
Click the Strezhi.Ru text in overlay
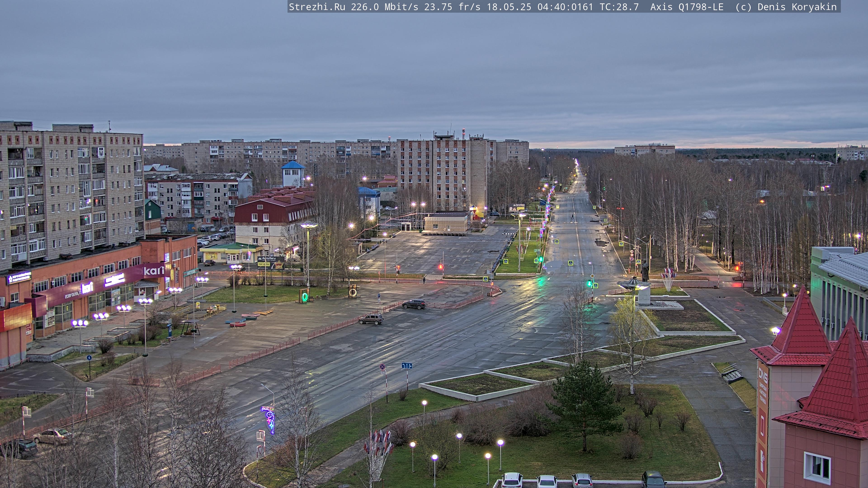pyautogui.click(x=317, y=7)
